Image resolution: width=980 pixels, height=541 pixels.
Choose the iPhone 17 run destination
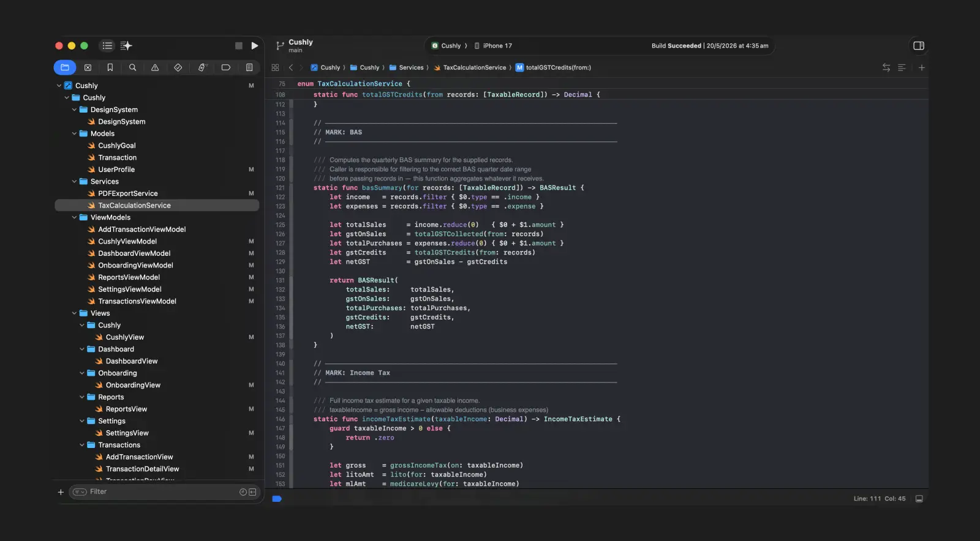click(494, 46)
